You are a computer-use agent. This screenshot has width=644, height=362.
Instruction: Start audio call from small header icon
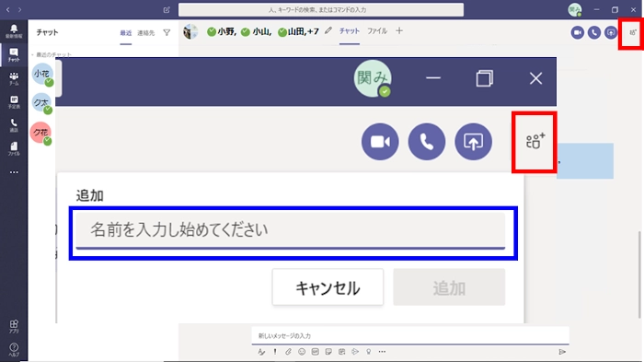(x=594, y=32)
